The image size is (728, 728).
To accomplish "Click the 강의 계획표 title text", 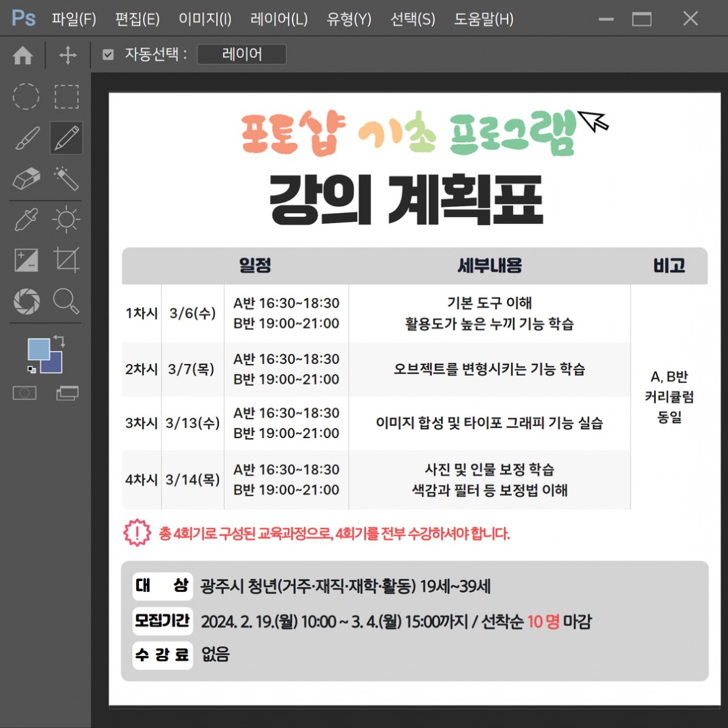I will click(406, 200).
